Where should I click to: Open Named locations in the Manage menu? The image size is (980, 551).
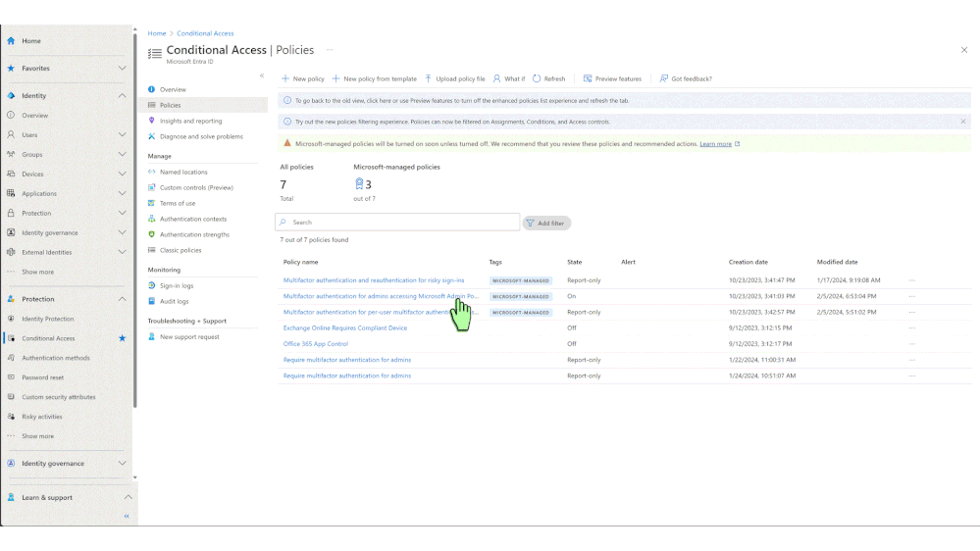tap(183, 172)
